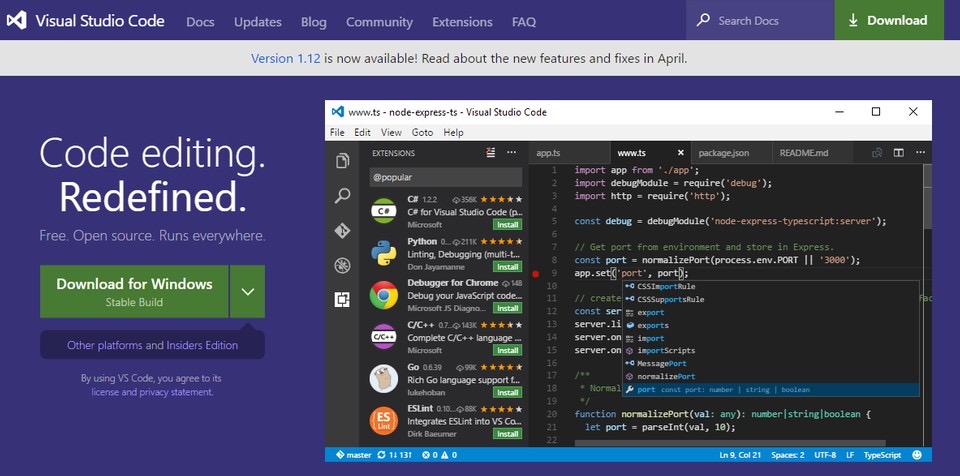Click the @popular extensions search box
The height and width of the screenshot is (476, 960).
click(446, 177)
